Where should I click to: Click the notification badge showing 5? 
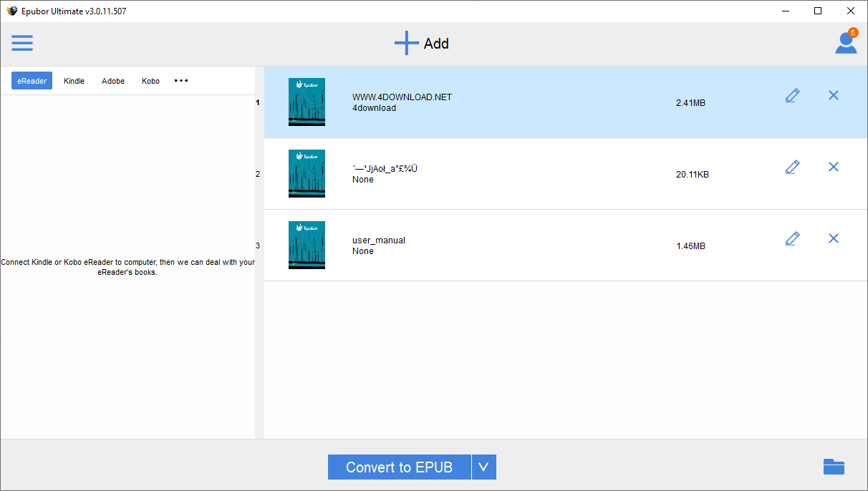pos(852,32)
